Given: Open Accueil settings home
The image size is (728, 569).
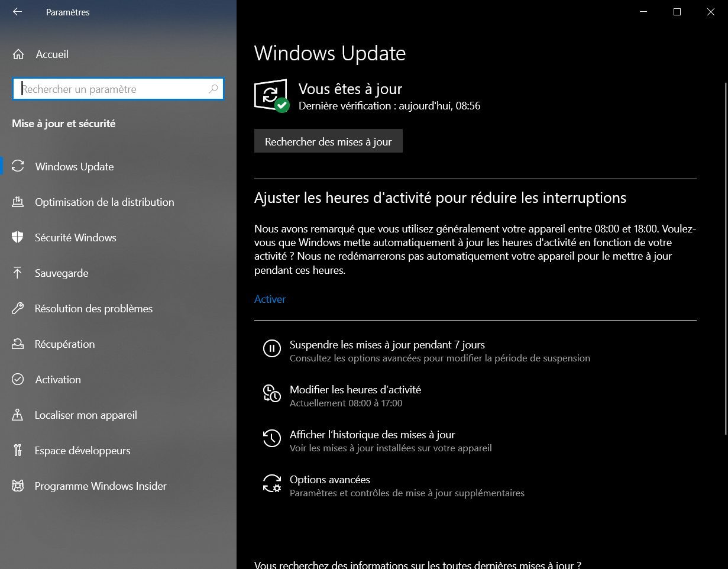Looking at the screenshot, I should coord(118,54).
